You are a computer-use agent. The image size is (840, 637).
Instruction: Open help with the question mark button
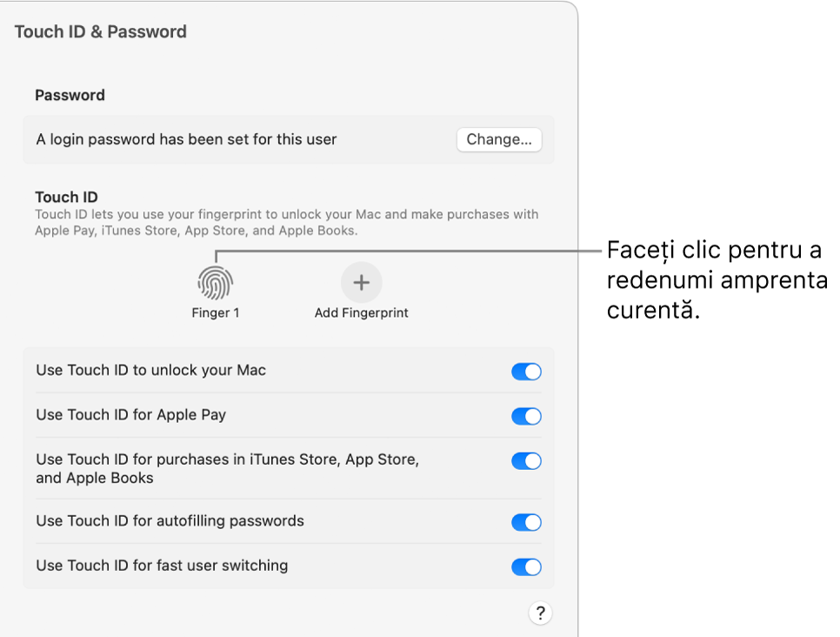point(540,614)
